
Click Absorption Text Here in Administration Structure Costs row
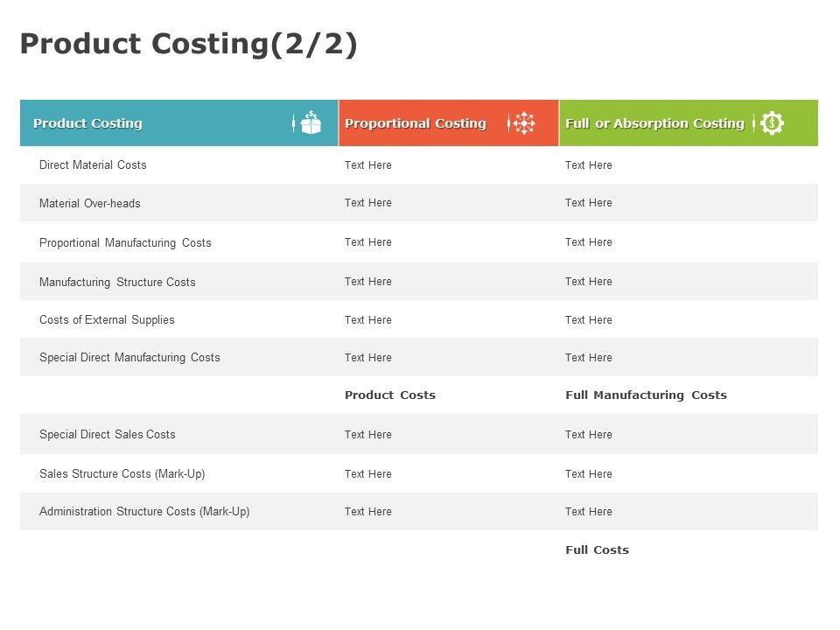coord(588,512)
